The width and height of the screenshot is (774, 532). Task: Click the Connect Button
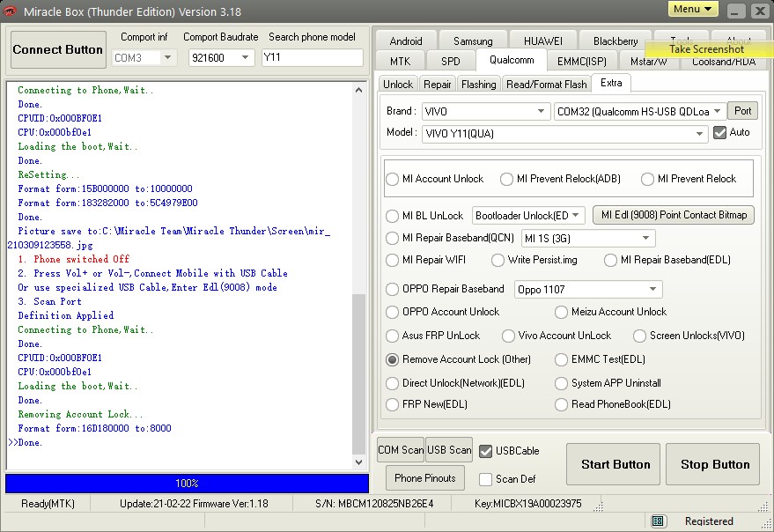click(x=58, y=50)
